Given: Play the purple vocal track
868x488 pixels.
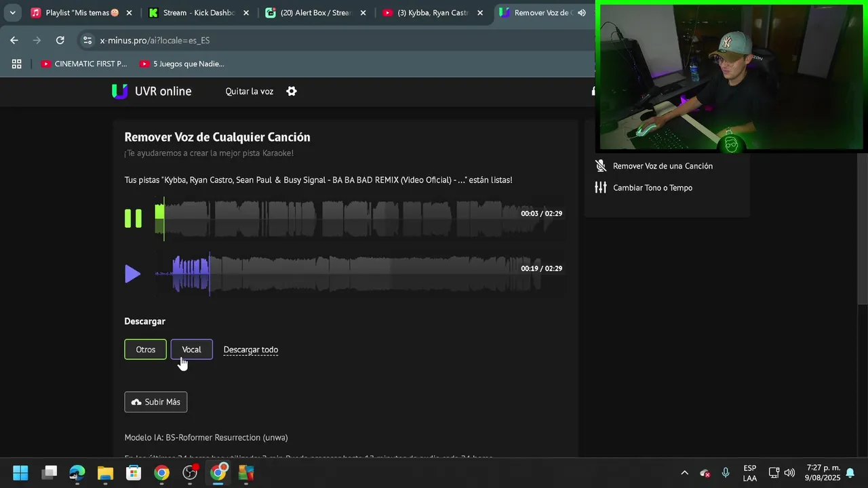Looking at the screenshot, I should 133,274.
